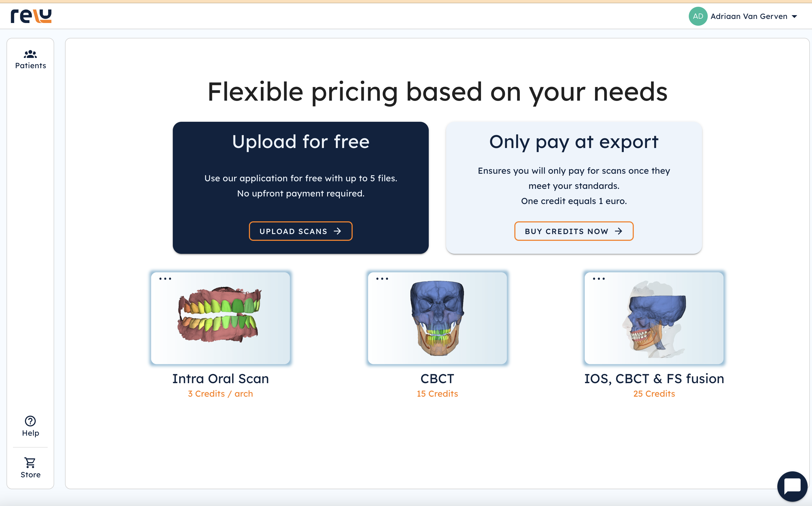Screen dimensions: 812x506
Task: Click the Relu logo in the header
Action: click(x=31, y=16)
